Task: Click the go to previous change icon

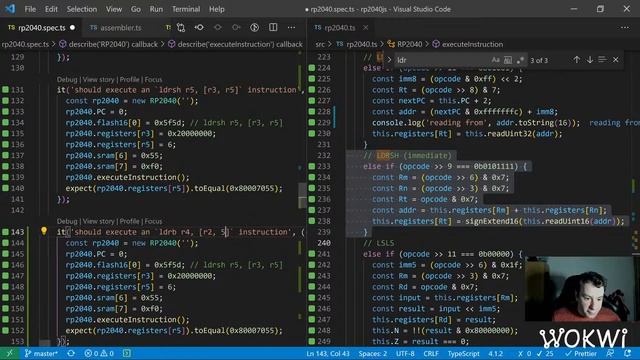Action: (199, 28)
